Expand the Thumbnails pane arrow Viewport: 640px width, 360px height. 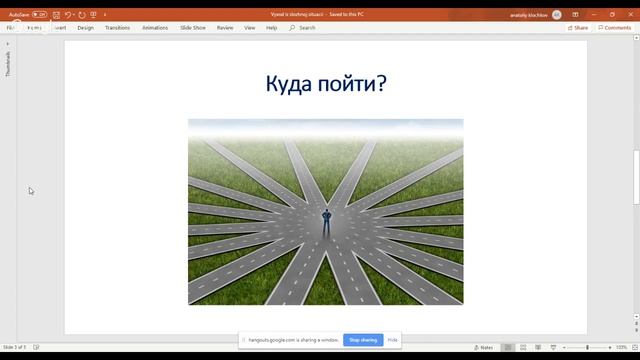tap(7, 44)
